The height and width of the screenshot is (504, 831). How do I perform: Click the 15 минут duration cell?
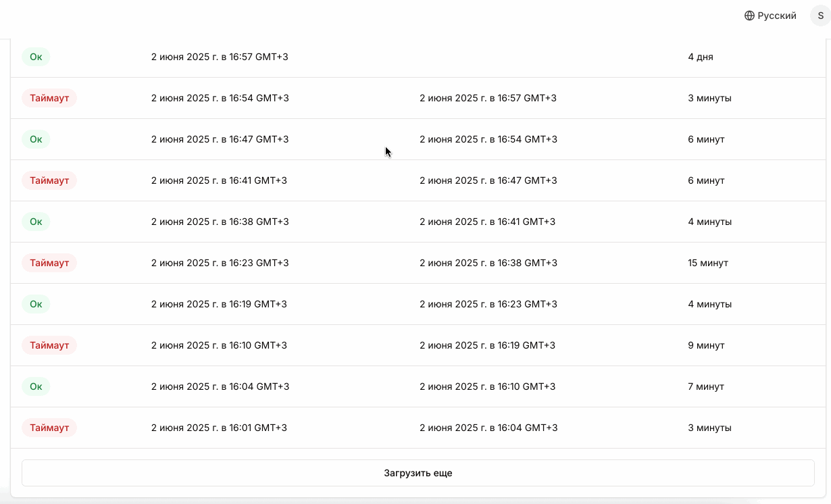[x=708, y=263]
